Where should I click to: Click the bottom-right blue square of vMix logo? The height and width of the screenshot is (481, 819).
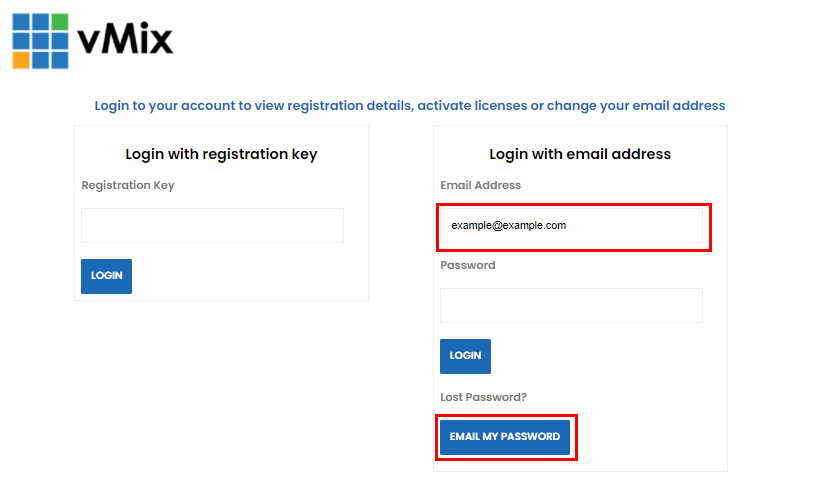pos(59,60)
